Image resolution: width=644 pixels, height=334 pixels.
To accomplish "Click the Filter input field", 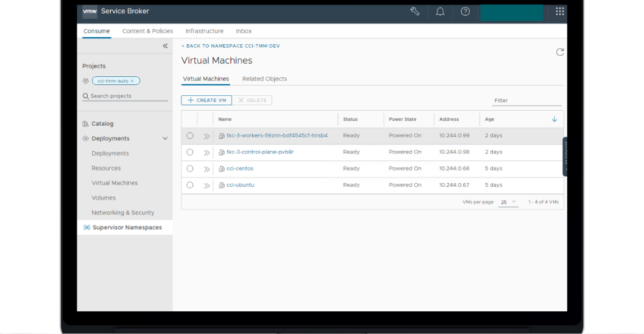I will (526, 100).
